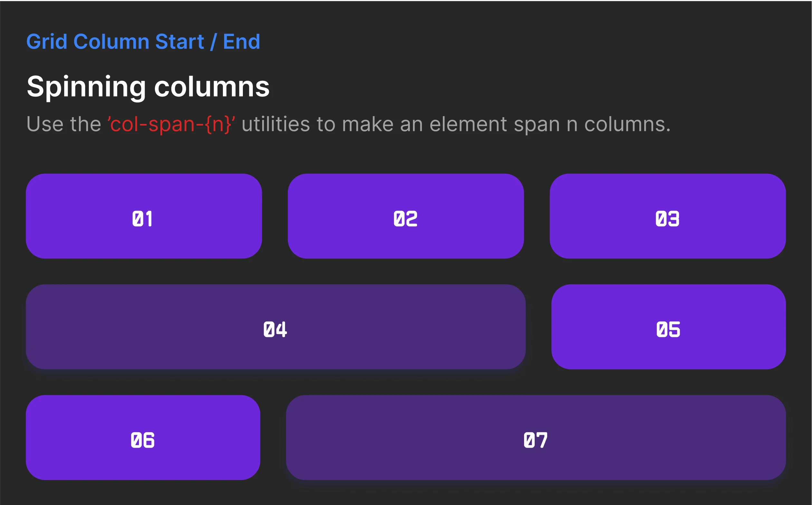This screenshot has width=812, height=505.
Task: Click the word End in blue title
Action: click(241, 42)
